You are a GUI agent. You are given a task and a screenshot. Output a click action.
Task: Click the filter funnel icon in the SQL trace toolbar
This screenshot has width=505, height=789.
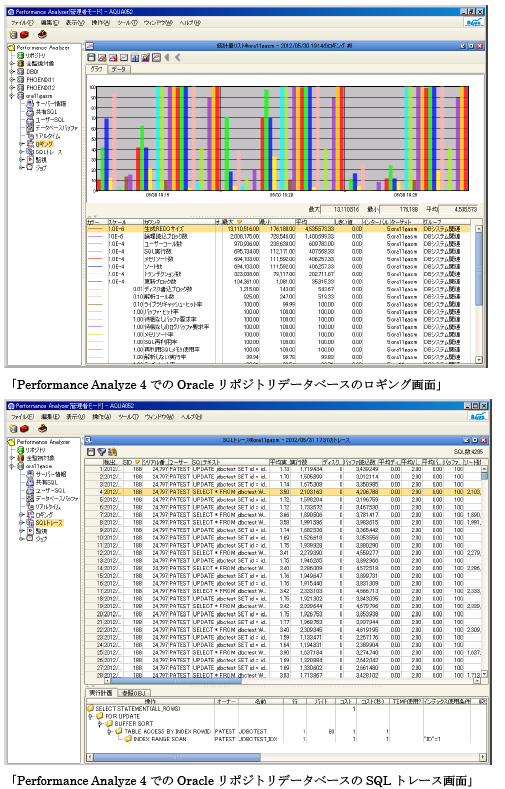point(102,452)
